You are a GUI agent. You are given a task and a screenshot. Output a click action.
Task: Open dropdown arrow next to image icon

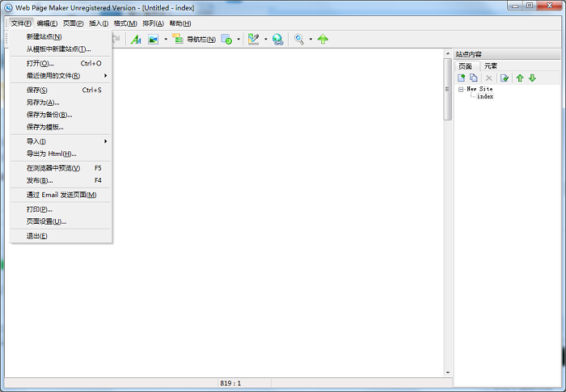[165, 39]
